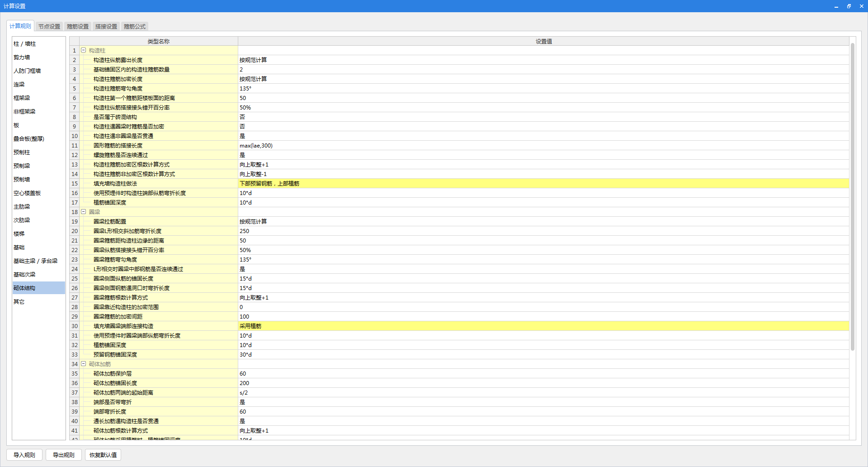Click highlighted value 下部预留钢筋，上部植筋

[x=543, y=183]
